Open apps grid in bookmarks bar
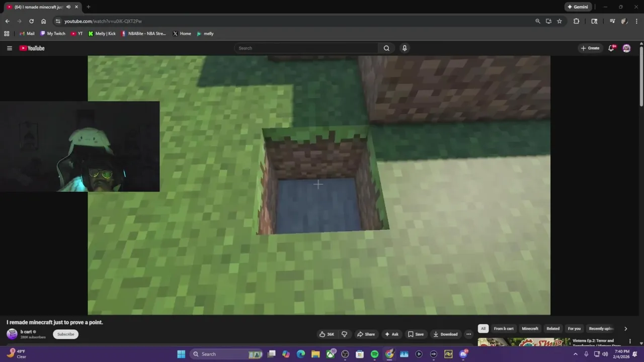The width and height of the screenshot is (644, 362). (x=7, y=34)
